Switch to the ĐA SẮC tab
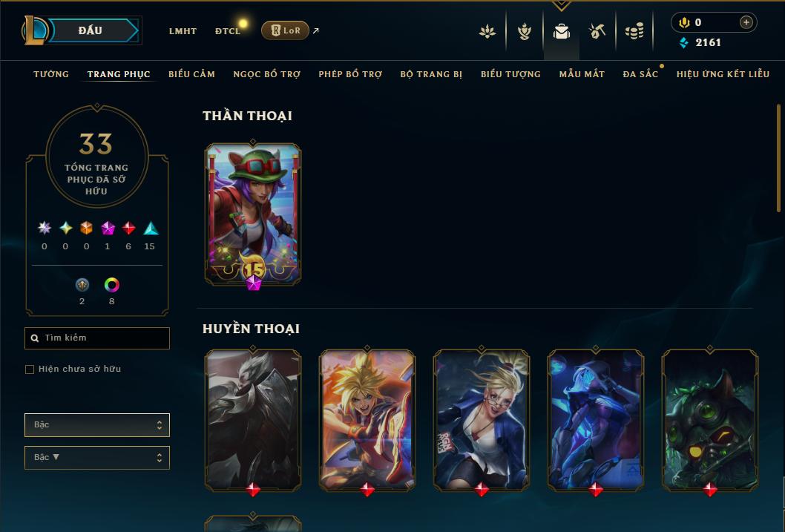 640,74
